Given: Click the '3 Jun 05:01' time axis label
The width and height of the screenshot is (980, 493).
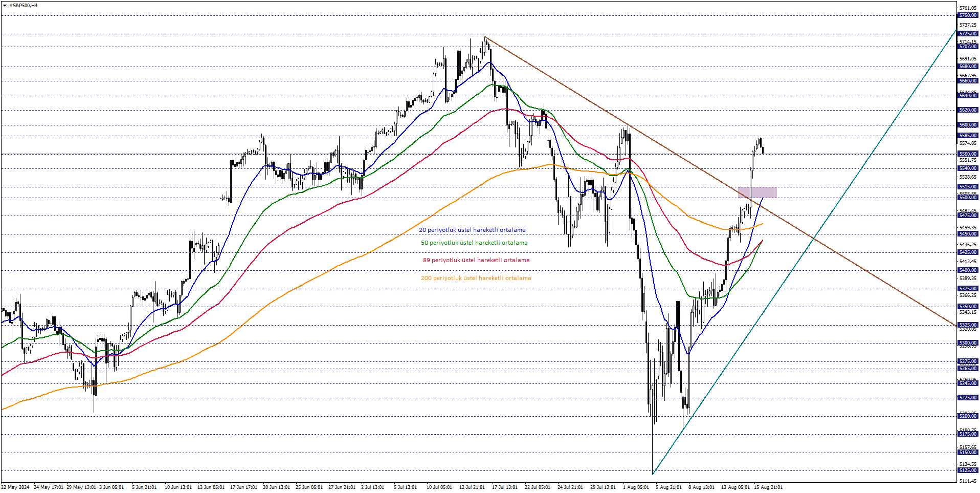Looking at the screenshot, I should (x=112, y=487).
